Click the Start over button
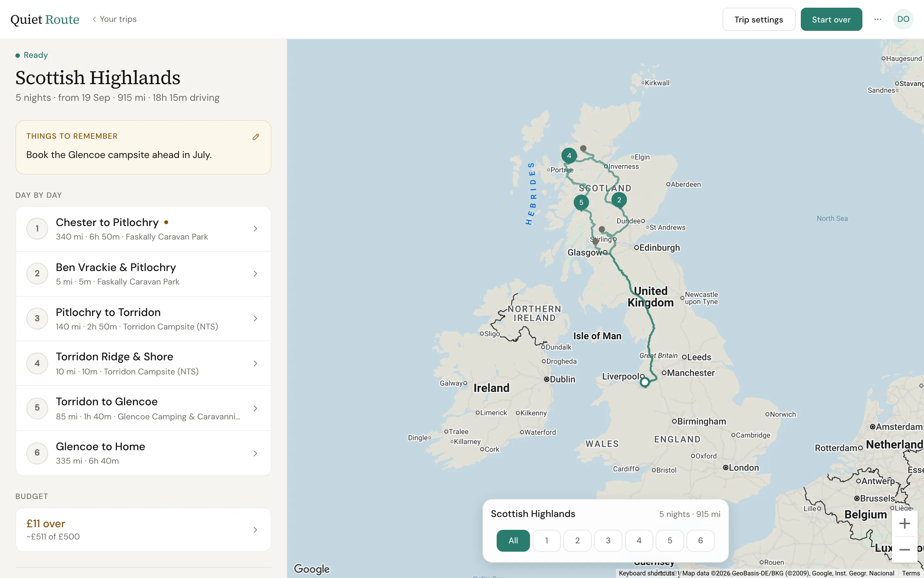The width and height of the screenshot is (924, 578). point(831,20)
